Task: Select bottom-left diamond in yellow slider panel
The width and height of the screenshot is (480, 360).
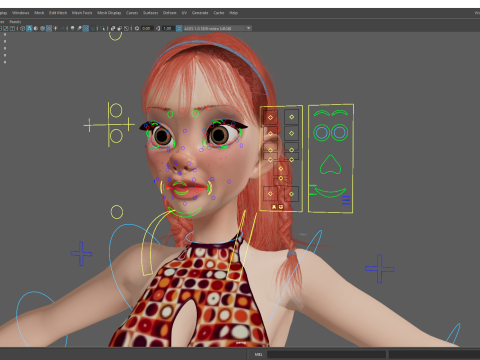Action: pyautogui.click(x=270, y=194)
